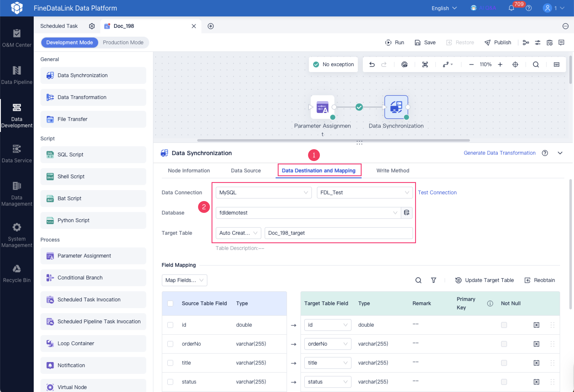Toggle Not Null for the orderNo field
Screen dimensions: 574x392
point(504,344)
